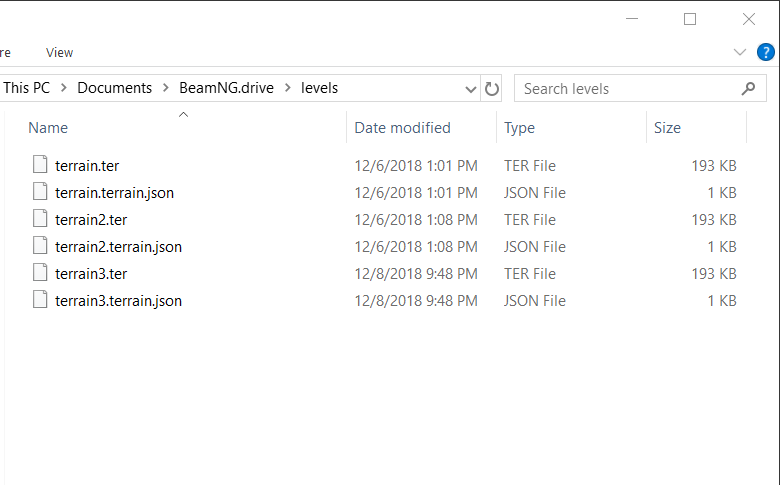The height and width of the screenshot is (485, 780).
Task: Select the terrain.terrain.json file icon
Action: pos(40,191)
